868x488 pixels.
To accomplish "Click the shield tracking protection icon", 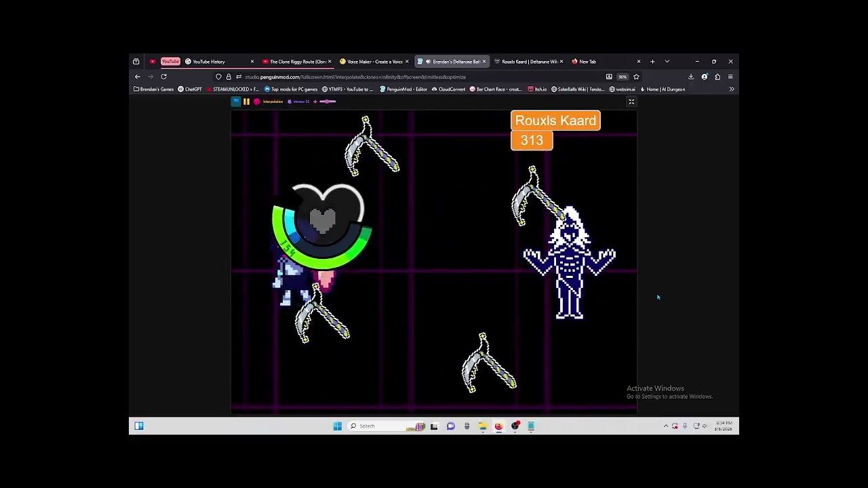I will coord(218,77).
